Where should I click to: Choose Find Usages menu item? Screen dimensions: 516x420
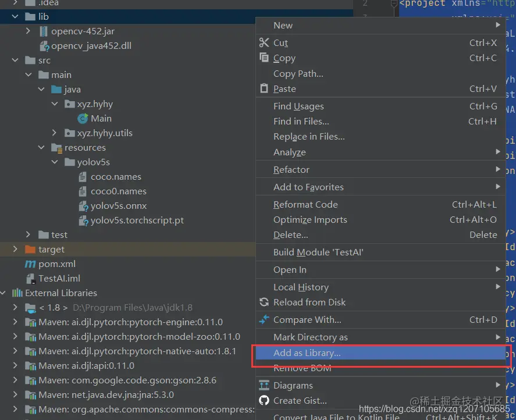point(380,106)
